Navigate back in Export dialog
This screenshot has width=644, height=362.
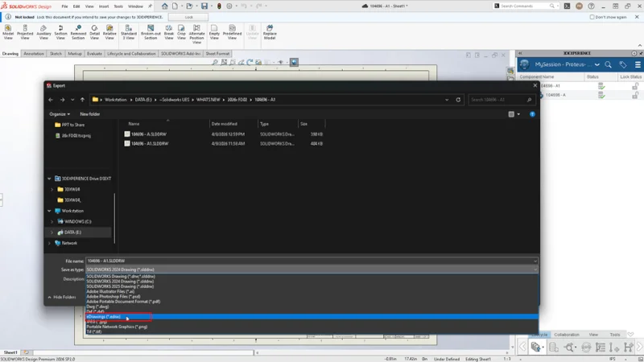coord(51,99)
